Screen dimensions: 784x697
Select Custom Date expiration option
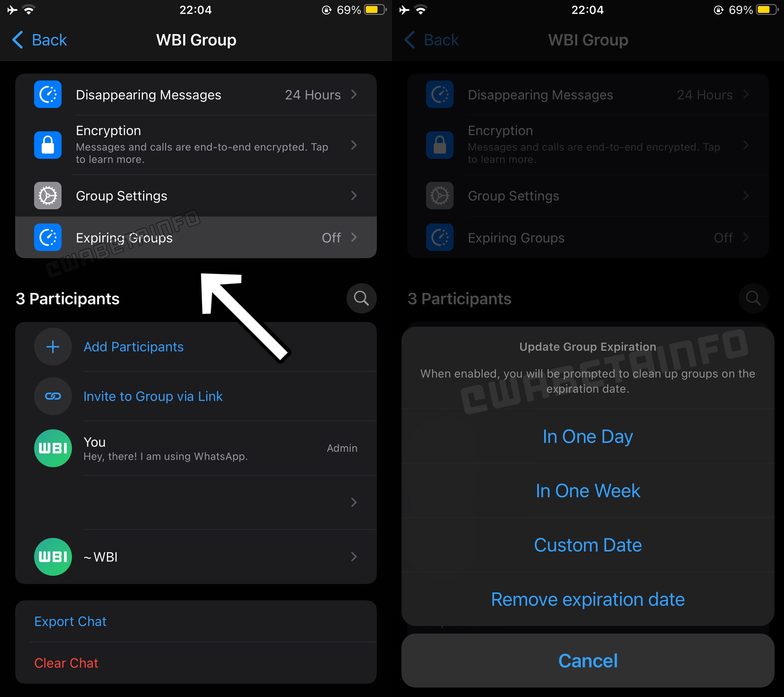click(x=588, y=544)
